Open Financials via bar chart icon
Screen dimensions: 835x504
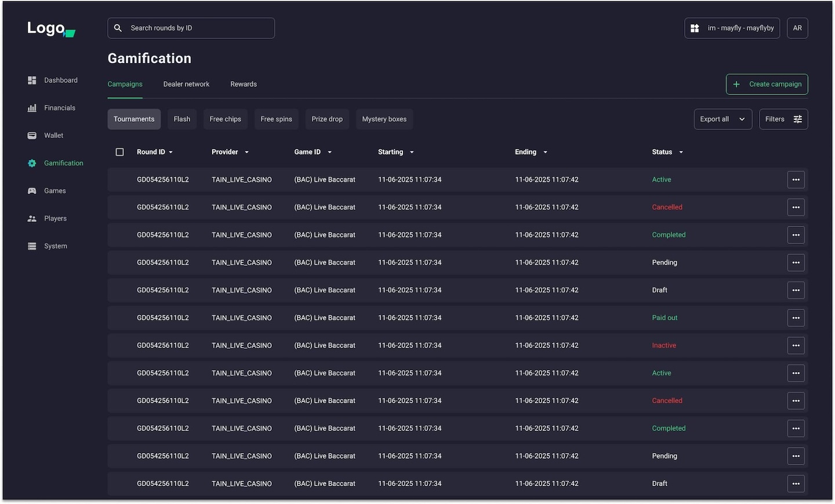point(32,108)
